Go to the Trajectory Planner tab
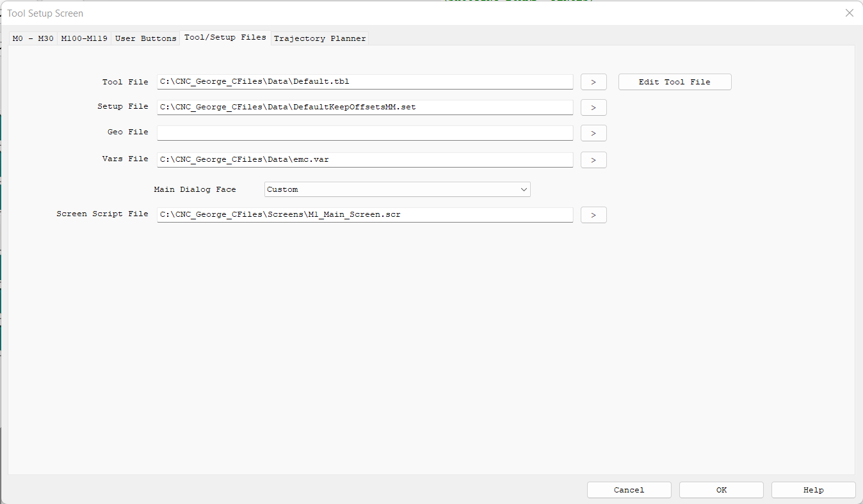The image size is (863, 504). pos(319,38)
